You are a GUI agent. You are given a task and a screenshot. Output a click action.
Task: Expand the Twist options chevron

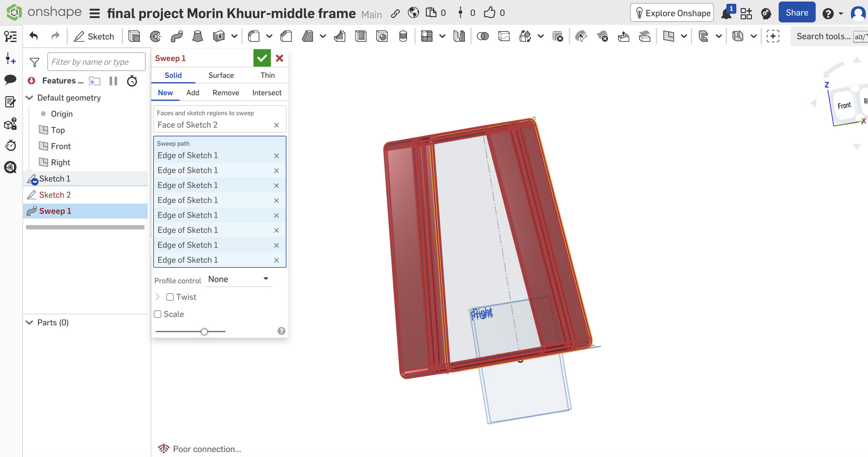[157, 297]
